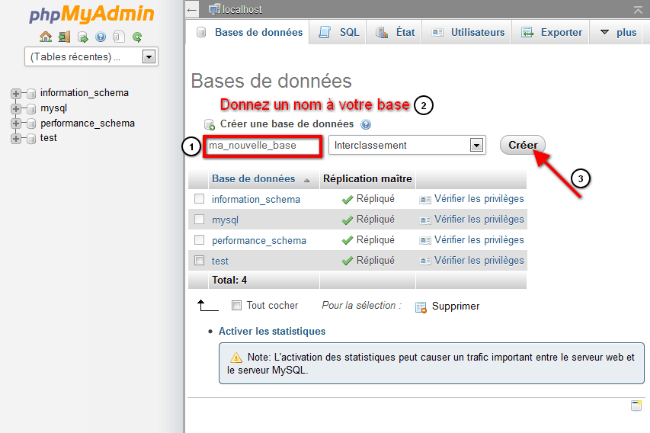Open performance_schema link in database table

259,240
